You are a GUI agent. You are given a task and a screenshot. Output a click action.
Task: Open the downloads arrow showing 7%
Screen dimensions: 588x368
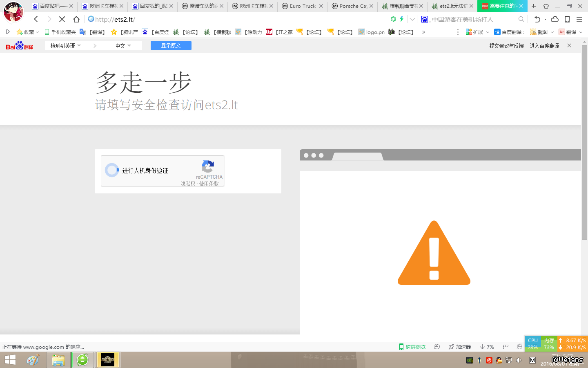[x=487, y=347]
